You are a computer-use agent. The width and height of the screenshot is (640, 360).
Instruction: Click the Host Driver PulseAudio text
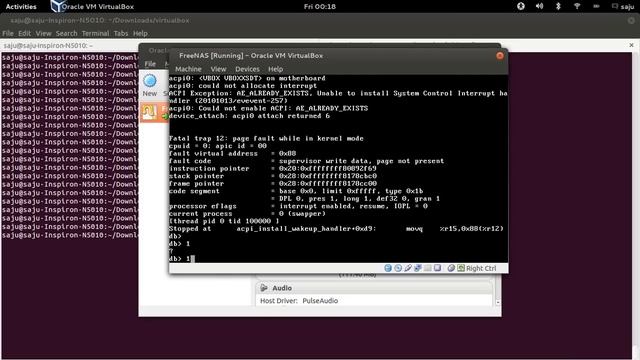299,301
